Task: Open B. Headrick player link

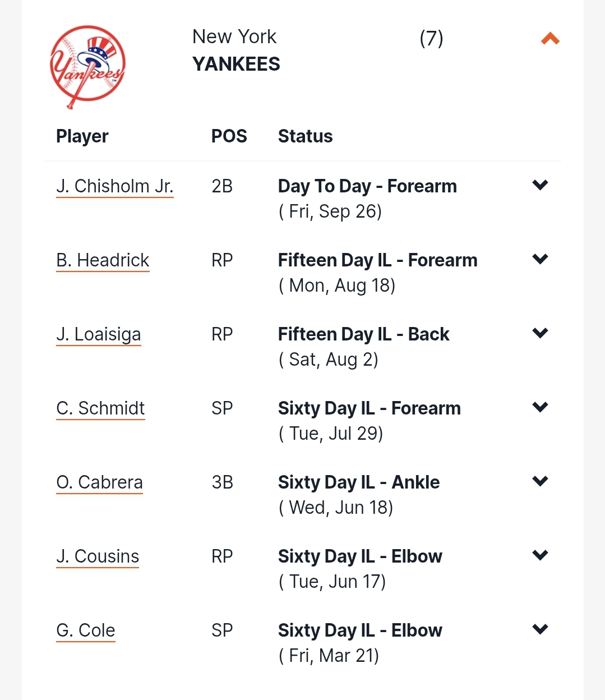Action: [103, 260]
